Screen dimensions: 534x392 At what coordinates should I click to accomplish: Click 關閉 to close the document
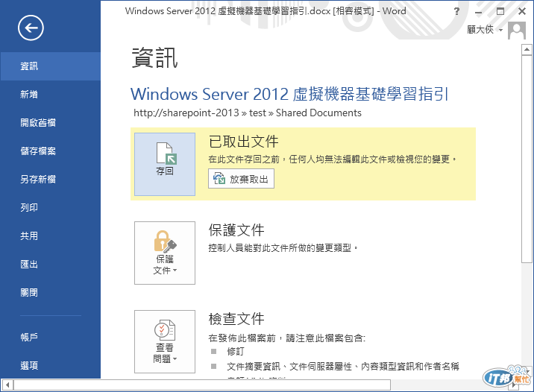pos(51,292)
